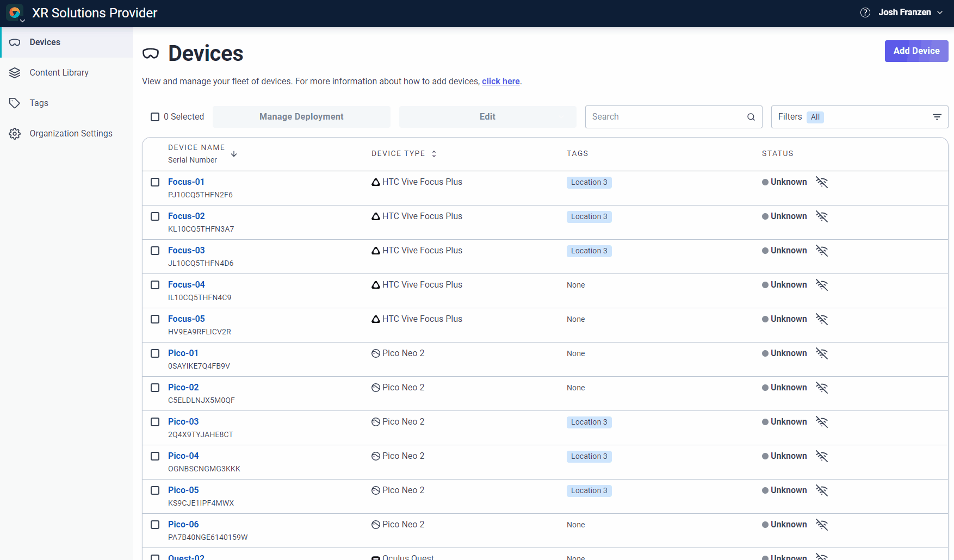Open Organization Settings via the gear icon

15,133
